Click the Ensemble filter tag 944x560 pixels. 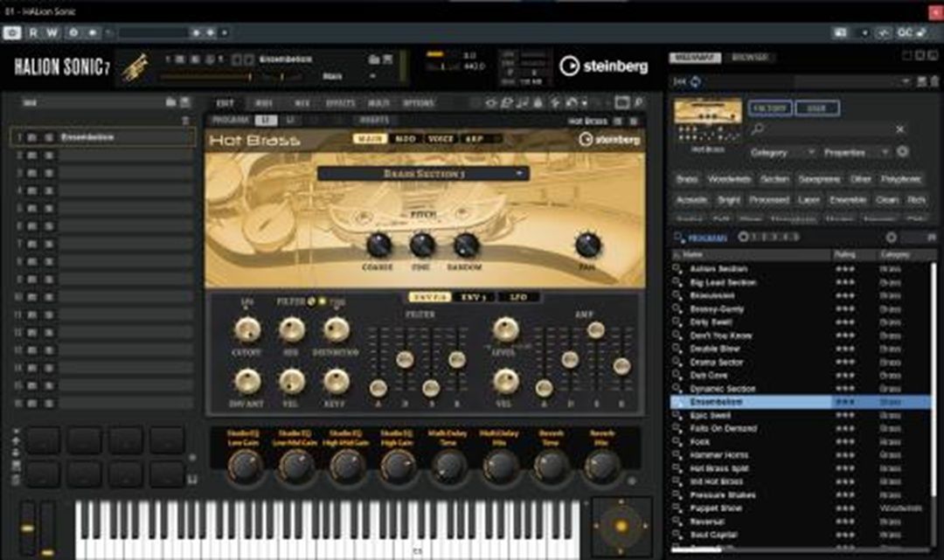tap(843, 198)
